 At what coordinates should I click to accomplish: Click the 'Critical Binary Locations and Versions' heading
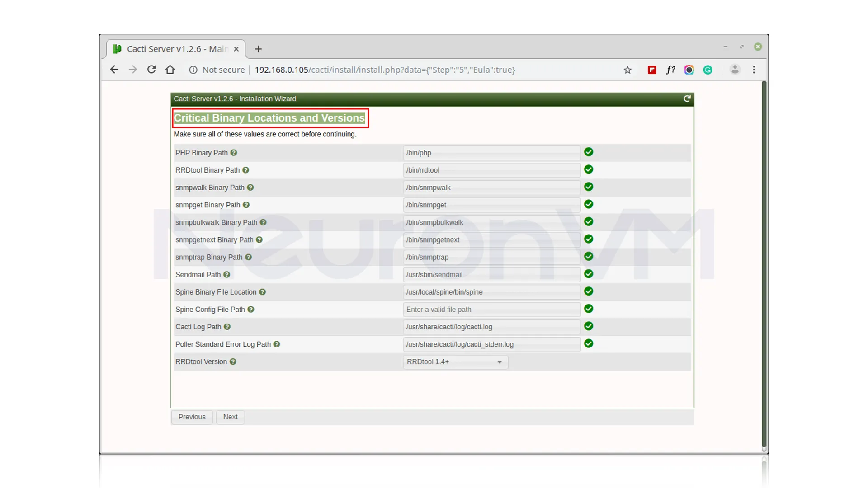coord(269,118)
